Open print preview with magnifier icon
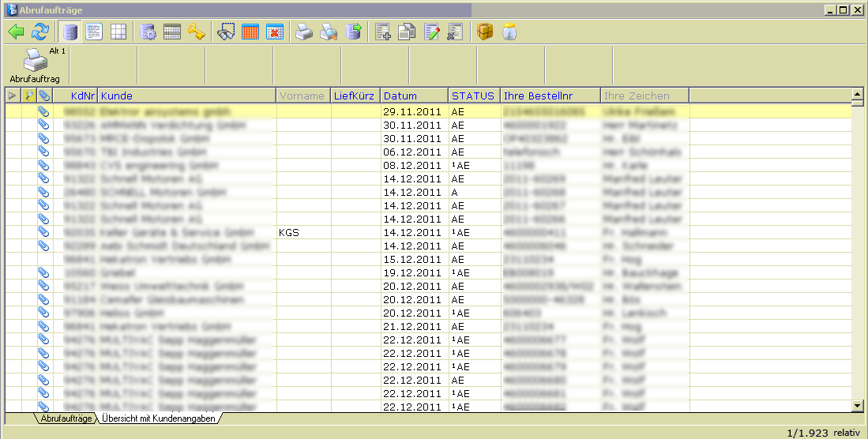The image size is (868, 439). 329,32
